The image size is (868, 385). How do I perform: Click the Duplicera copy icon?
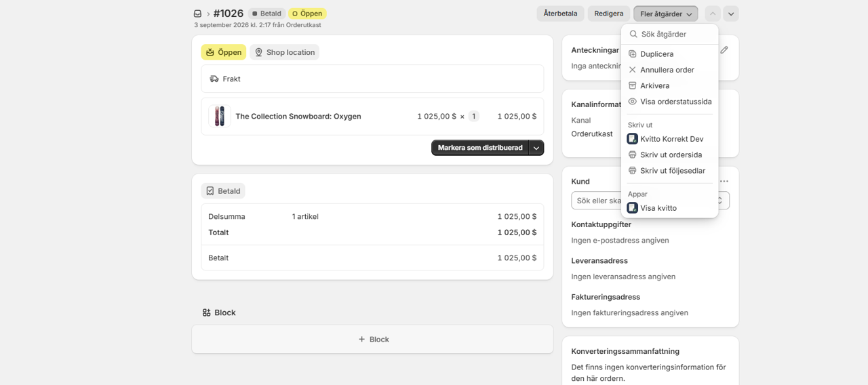click(632, 54)
